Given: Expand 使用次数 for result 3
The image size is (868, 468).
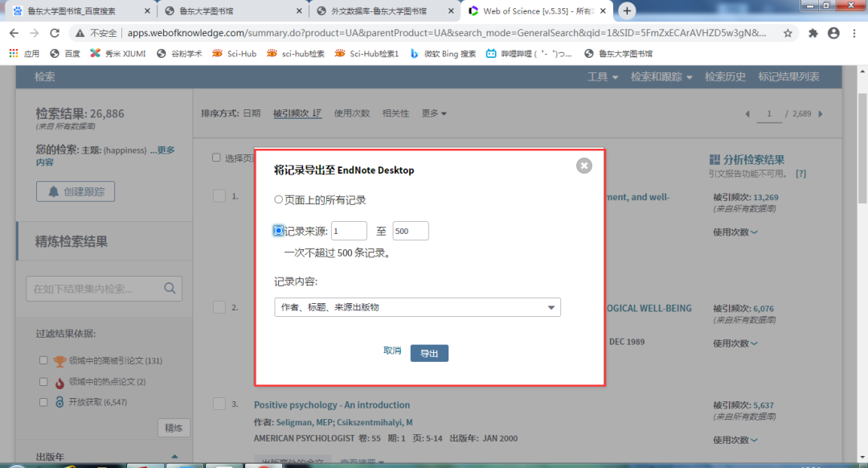Looking at the screenshot, I should (x=735, y=440).
